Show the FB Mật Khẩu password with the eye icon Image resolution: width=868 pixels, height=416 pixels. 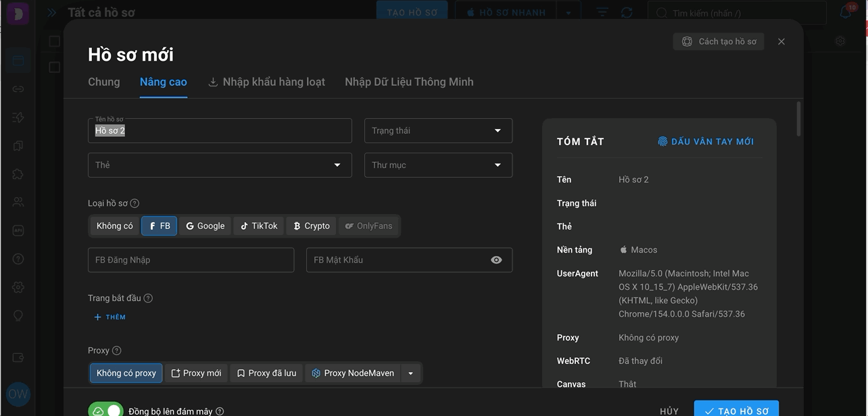click(x=496, y=260)
